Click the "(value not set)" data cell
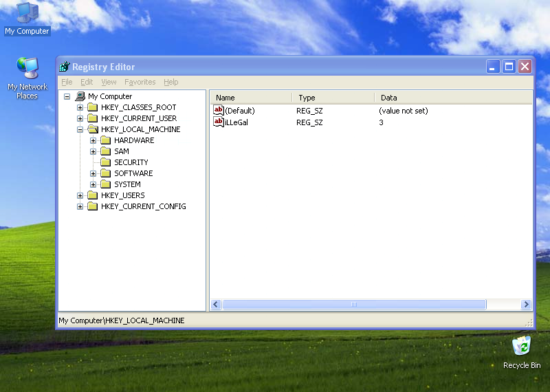The image size is (550, 392). (x=404, y=111)
